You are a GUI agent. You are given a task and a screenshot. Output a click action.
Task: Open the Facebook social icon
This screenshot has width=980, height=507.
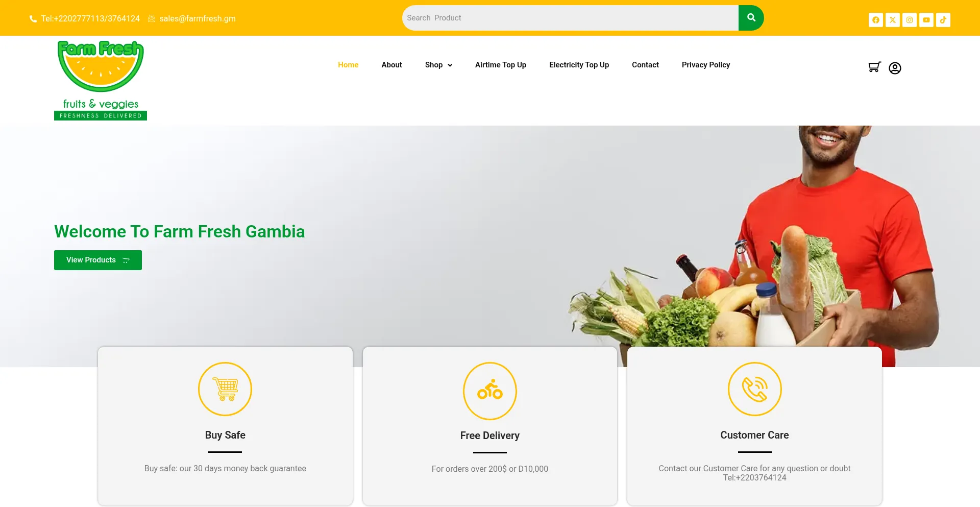(876, 20)
